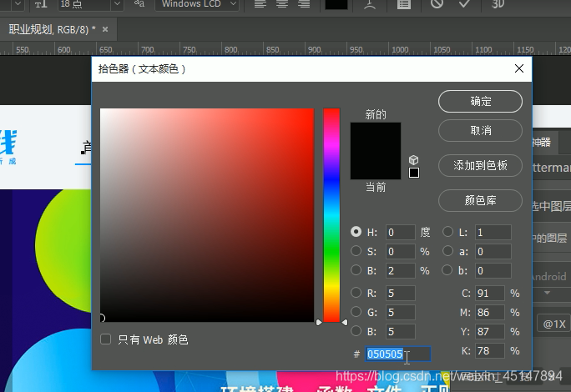Click the font size icon in options bar
The image size is (571, 392).
[x=41, y=4]
